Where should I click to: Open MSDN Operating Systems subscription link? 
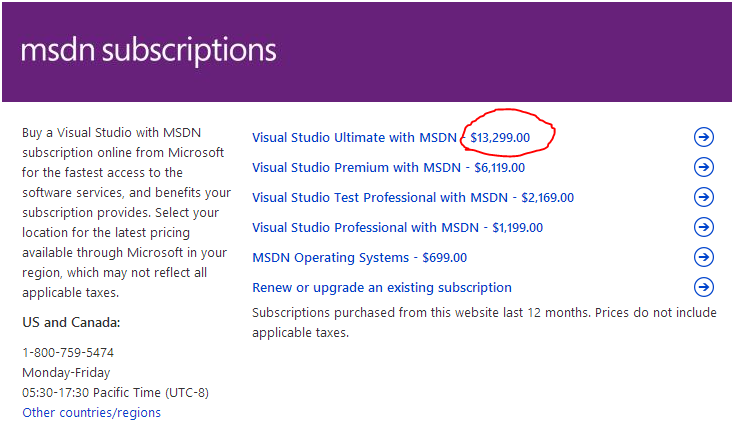pyautogui.click(x=330, y=257)
